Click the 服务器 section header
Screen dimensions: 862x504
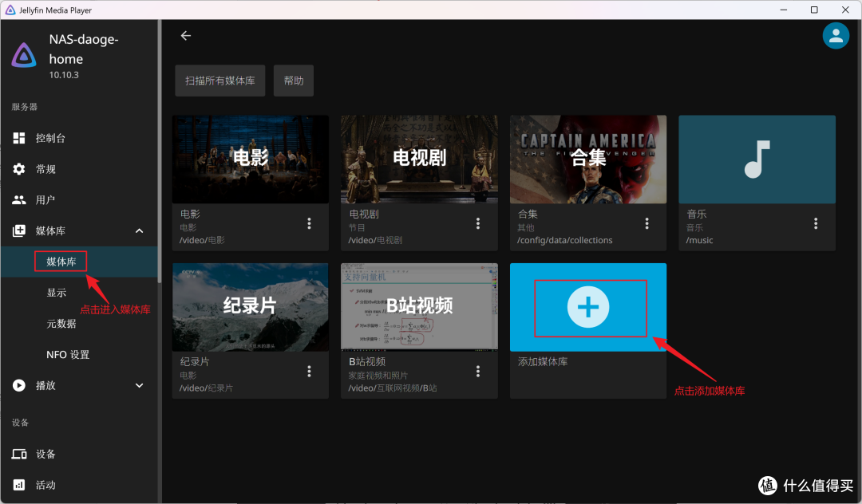click(25, 107)
